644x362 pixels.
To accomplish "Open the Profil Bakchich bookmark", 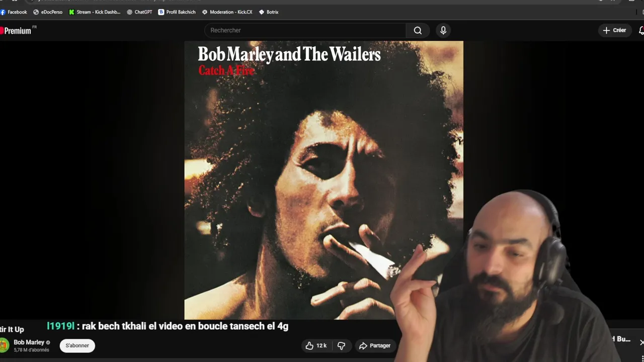I will click(177, 12).
